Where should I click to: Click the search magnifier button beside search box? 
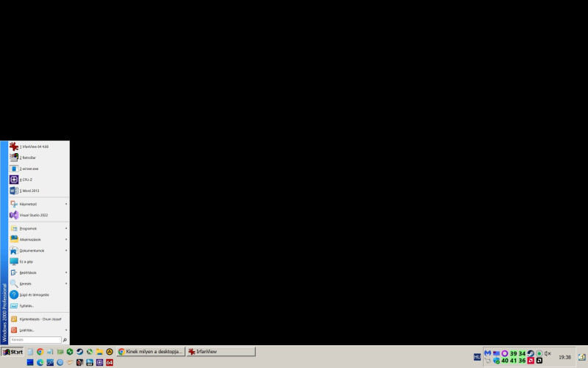click(65, 340)
